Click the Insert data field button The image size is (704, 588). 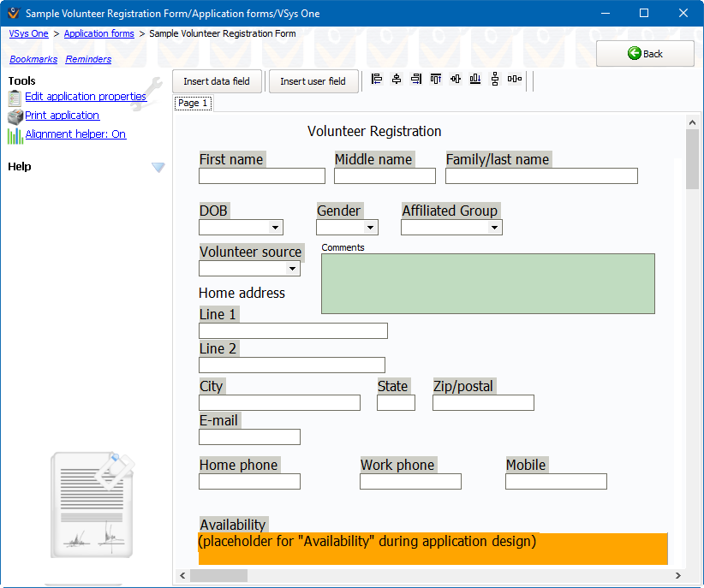(217, 81)
